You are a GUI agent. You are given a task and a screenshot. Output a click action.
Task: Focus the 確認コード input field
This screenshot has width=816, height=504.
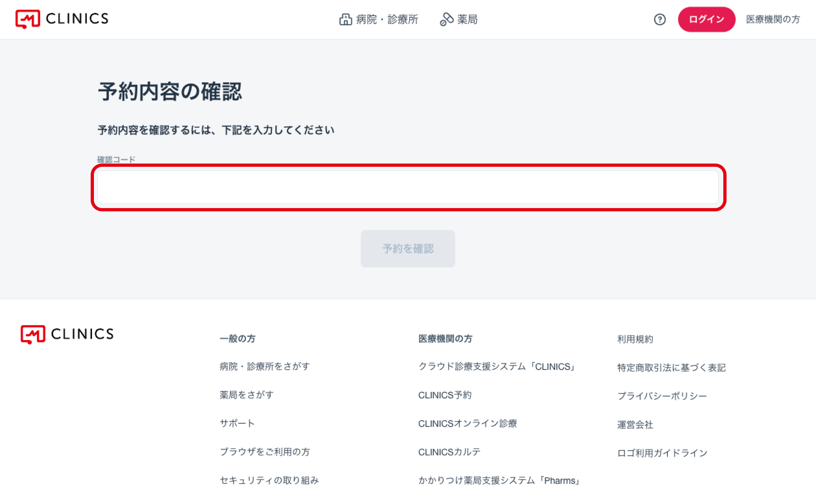[408, 187]
